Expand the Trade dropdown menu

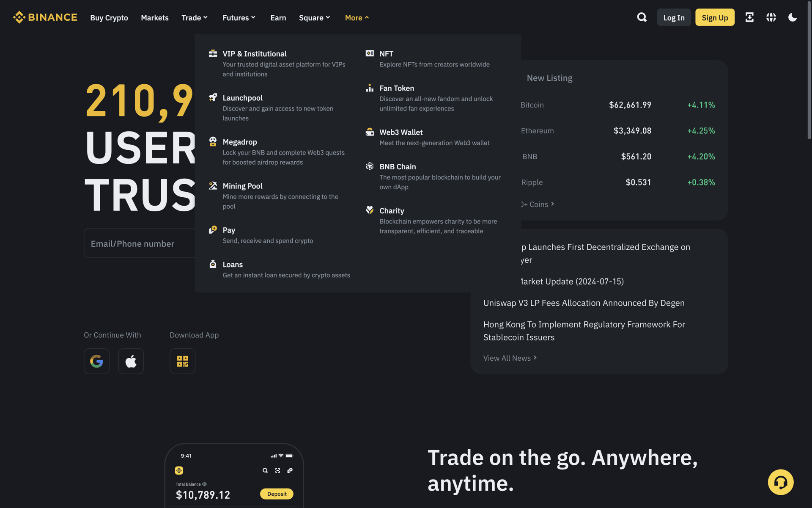pos(195,17)
